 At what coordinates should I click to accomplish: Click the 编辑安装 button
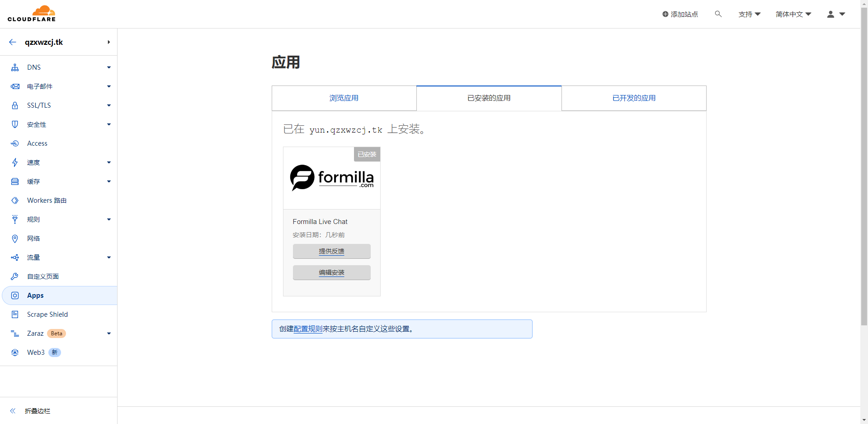pos(331,272)
